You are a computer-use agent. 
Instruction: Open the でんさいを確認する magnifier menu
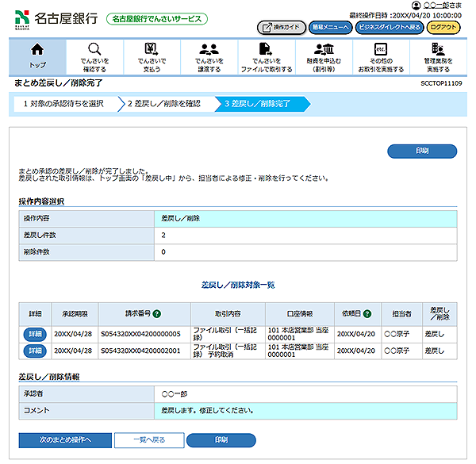tap(94, 56)
